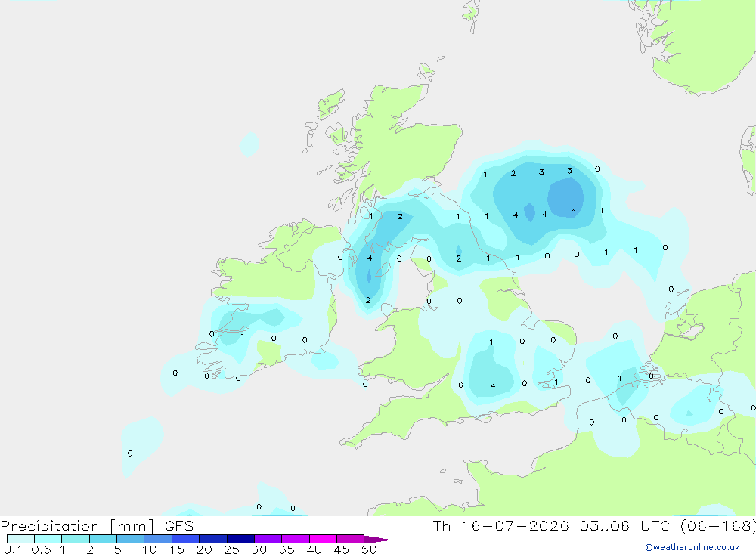Viewport: 756px width, 554px height.
Task: Click the '50' legend scale label
Action: point(369,549)
